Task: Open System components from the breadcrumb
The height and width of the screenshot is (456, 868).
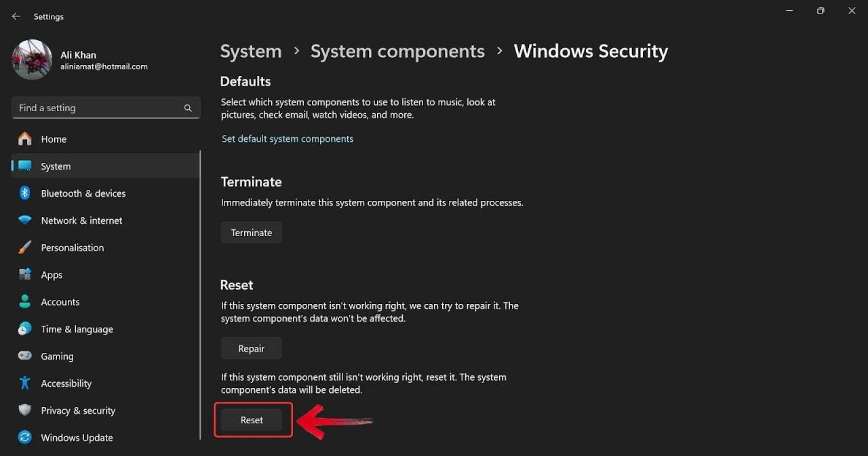Action: click(x=397, y=51)
